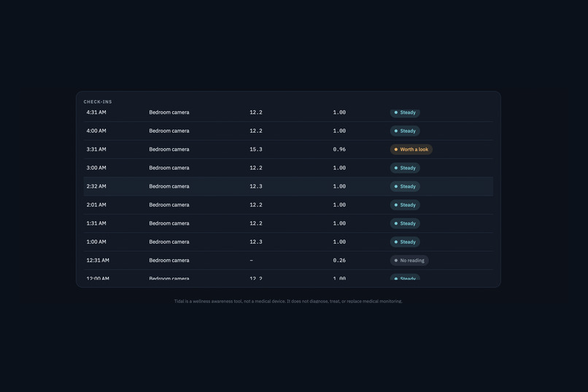Screen dimensions: 588x392
Task: Select the 0.26 confidence value
Action: 339,261
